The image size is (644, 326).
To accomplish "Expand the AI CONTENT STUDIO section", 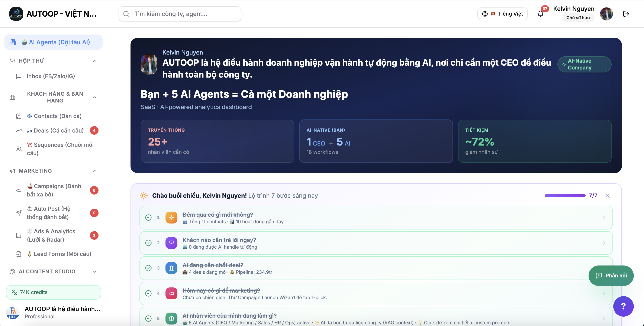I will coord(94,271).
